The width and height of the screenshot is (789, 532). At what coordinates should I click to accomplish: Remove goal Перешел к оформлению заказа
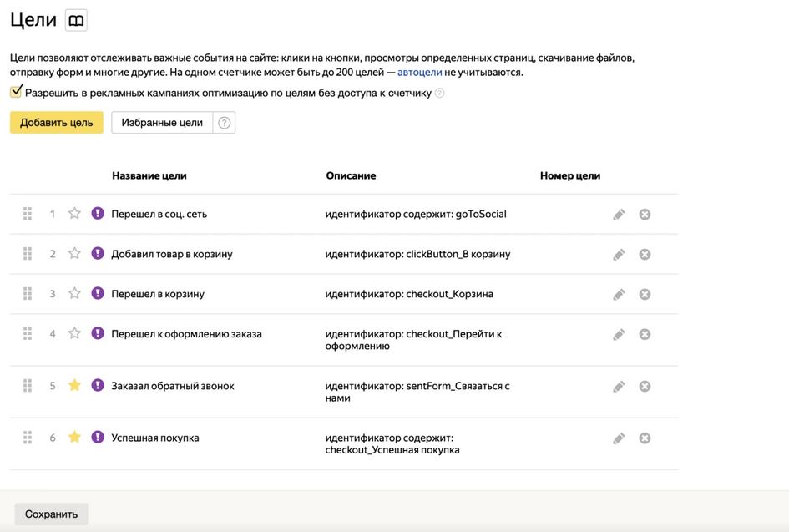(x=645, y=335)
